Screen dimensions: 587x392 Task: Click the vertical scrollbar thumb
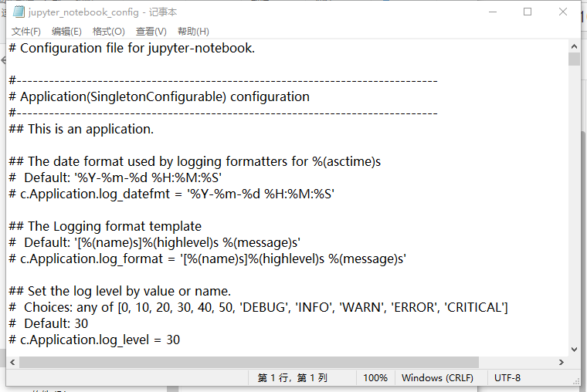pos(574,59)
